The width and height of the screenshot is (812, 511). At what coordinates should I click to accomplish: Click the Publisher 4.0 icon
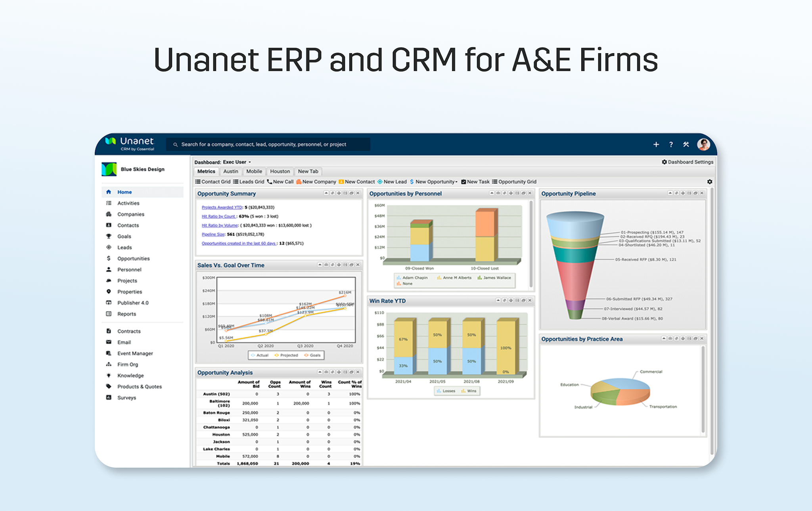click(109, 303)
